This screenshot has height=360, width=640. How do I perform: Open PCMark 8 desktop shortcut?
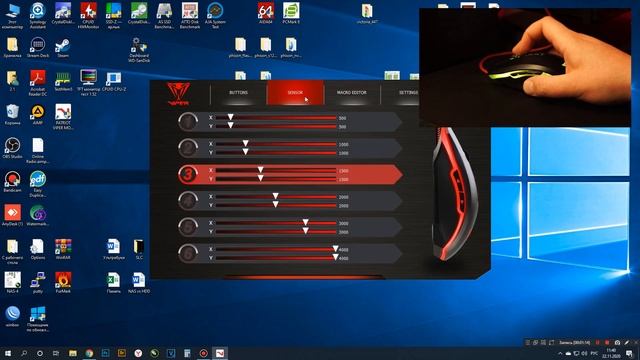pyautogui.click(x=291, y=13)
